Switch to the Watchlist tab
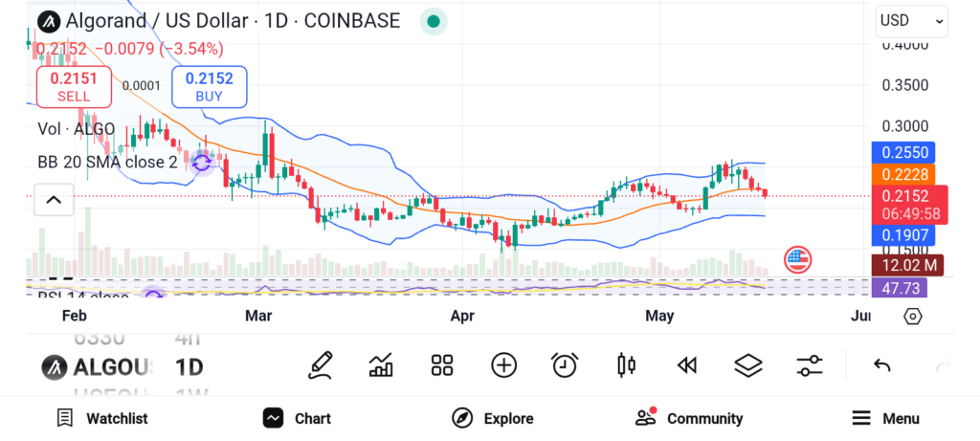Viewport: 980px width, 441px height. point(102,418)
